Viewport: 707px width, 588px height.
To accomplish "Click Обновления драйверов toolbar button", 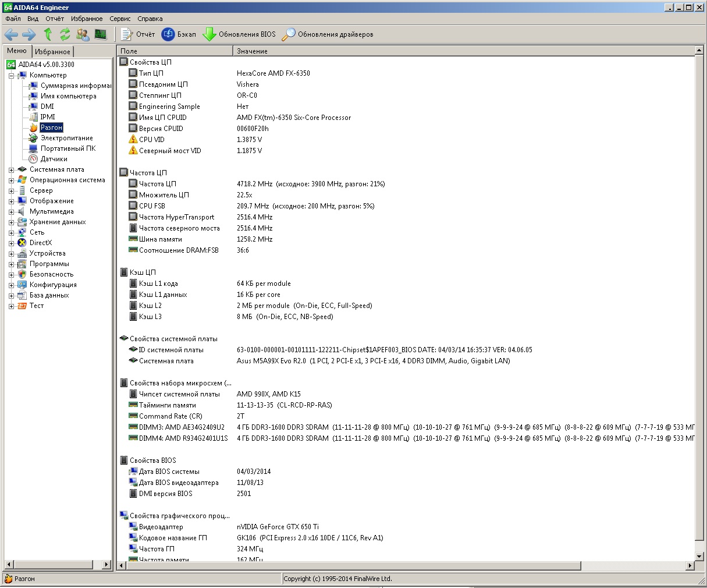I will 328,34.
